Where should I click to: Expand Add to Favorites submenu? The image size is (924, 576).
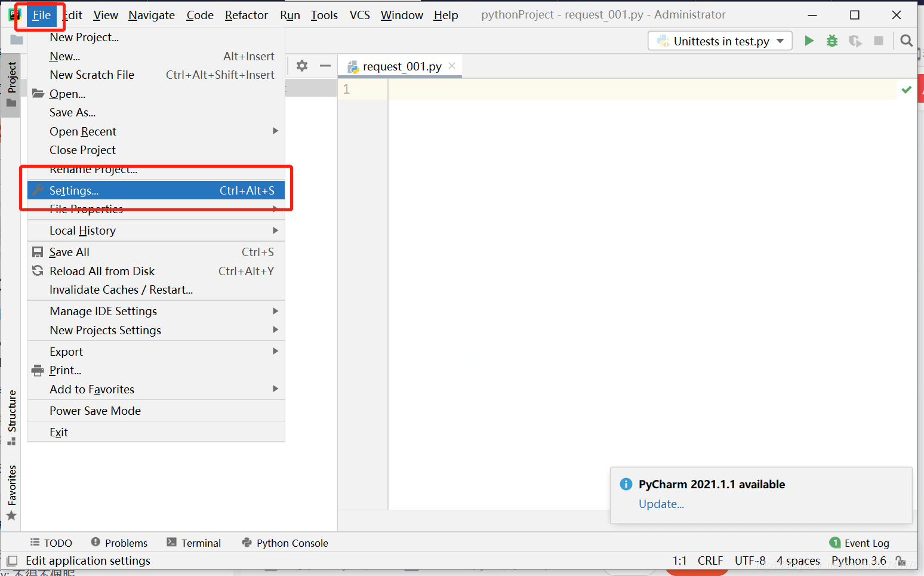[x=156, y=389]
